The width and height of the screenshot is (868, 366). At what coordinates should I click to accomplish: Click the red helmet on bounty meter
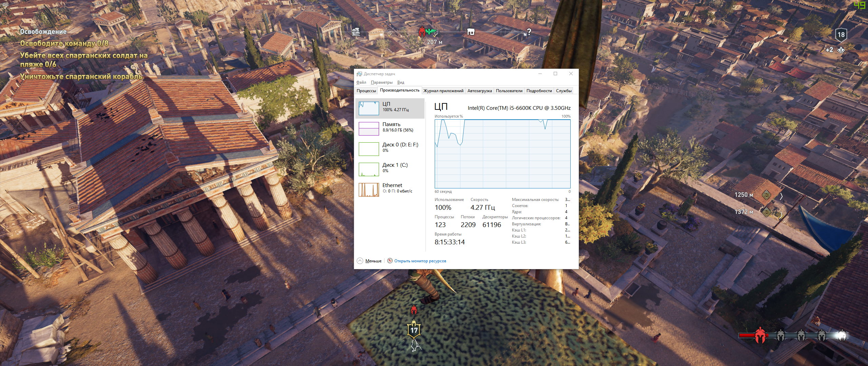[x=760, y=335]
